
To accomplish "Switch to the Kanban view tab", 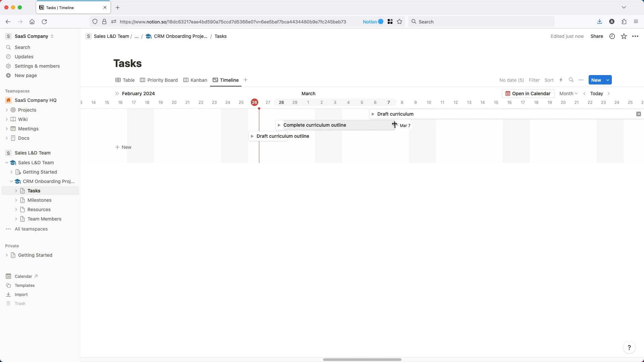I will (195, 80).
